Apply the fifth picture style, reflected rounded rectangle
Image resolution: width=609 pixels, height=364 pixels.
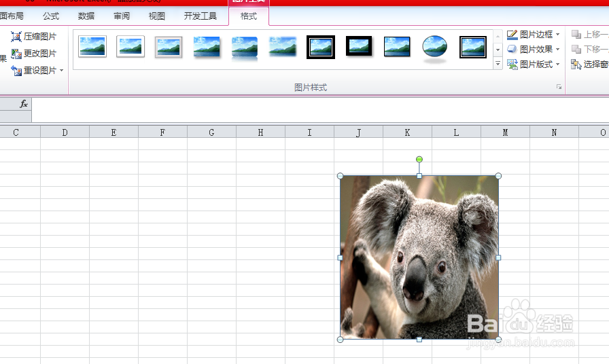pos(244,48)
